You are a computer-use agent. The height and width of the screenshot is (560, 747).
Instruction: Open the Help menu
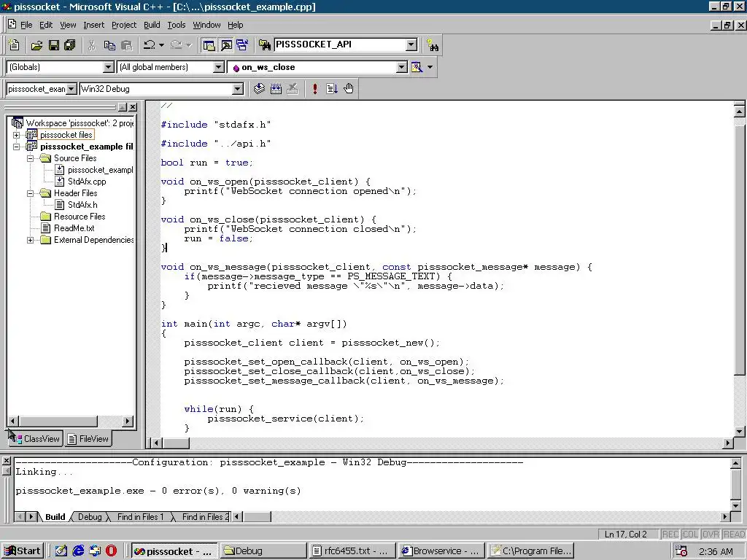pyautogui.click(x=235, y=25)
